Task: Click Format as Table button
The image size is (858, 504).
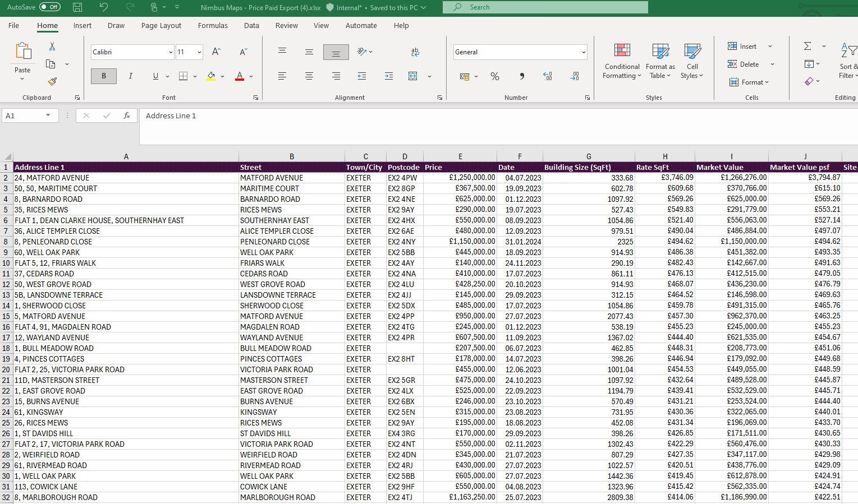Action: (660, 62)
